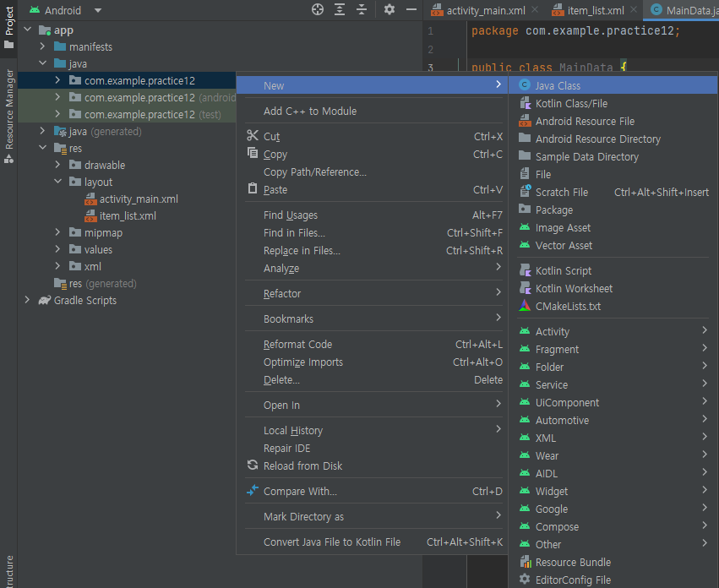Open the Activity templates submenu
The height and width of the screenshot is (588, 719).
pyautogui.click(x=613, y=331)
